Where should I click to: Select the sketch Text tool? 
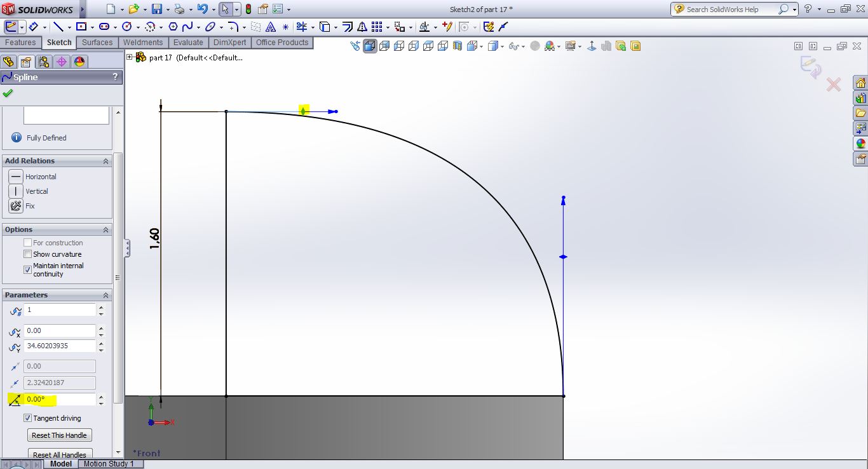tap(271, 27)
